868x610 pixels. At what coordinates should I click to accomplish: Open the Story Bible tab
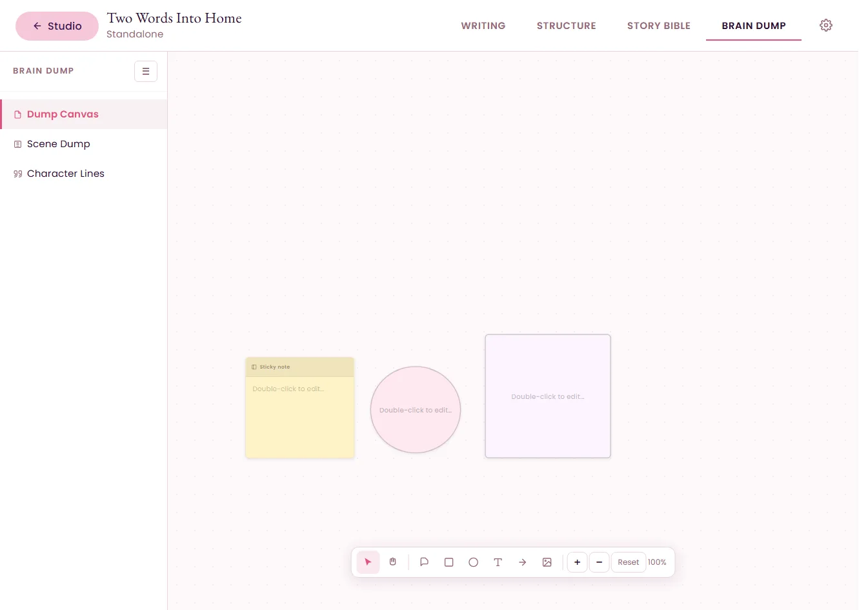[x=659, y=26]
